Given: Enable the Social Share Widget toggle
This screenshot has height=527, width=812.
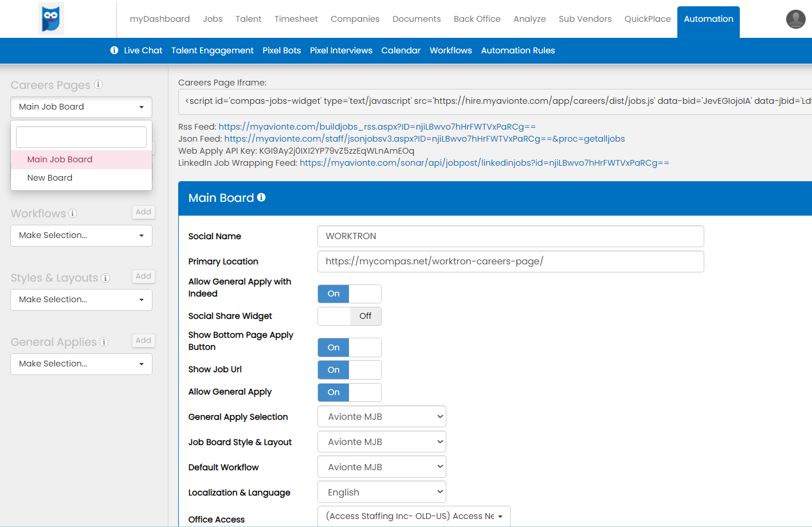Looking at the screenshot, I should tap(349, 316).
